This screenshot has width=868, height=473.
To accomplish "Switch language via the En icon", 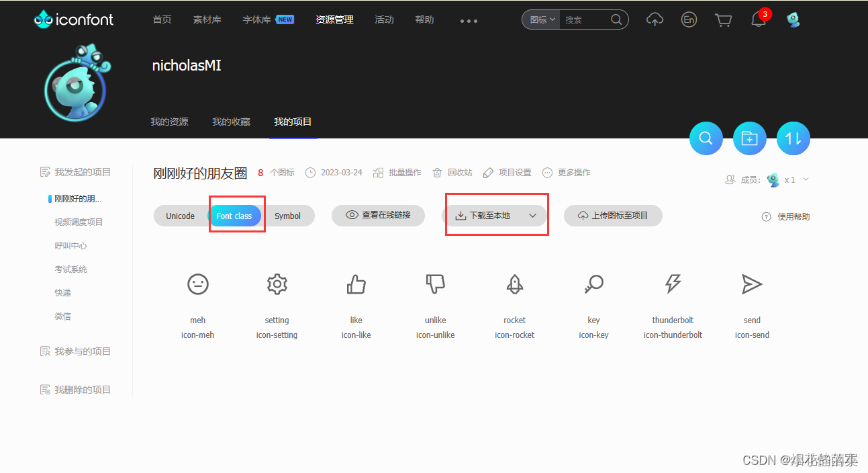I will coord(689,19).
